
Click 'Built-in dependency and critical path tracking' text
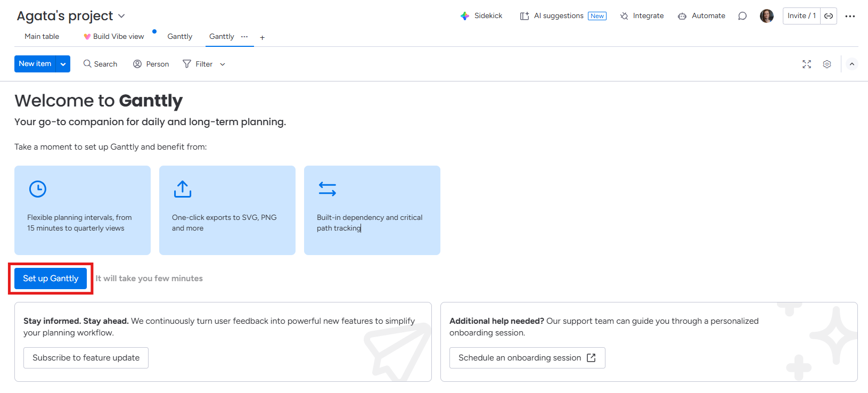click(370, 223)
